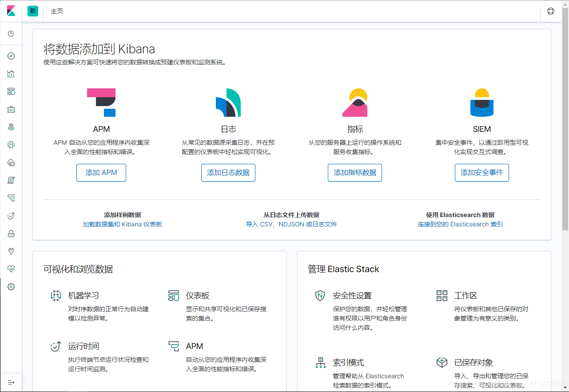Click the 添加安全事件 button

482,173
